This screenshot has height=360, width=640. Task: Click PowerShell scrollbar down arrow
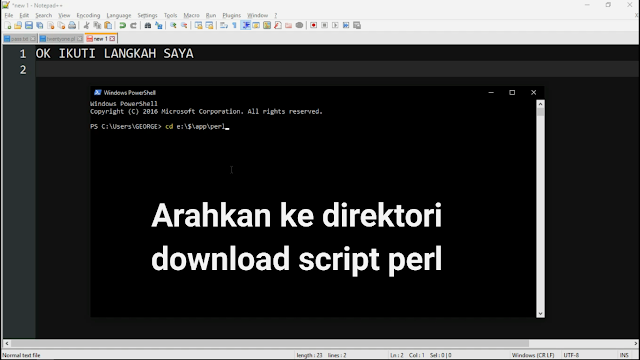coord(540,313)
